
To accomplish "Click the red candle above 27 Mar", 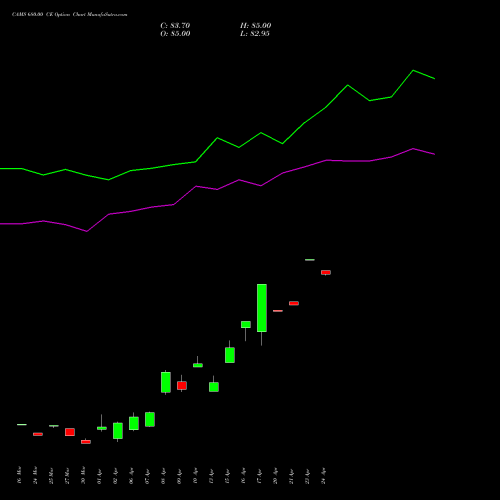I will pyautogui.click(x=70, y=432).
